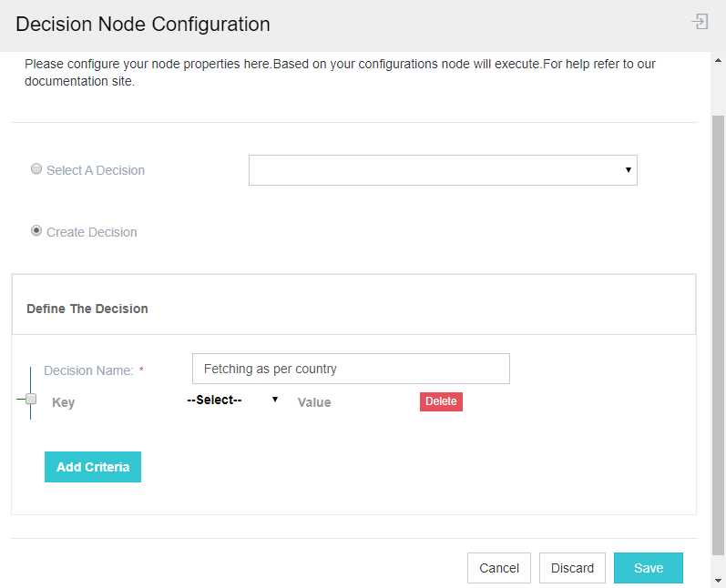Save the decision node configuration

(648, 568)
